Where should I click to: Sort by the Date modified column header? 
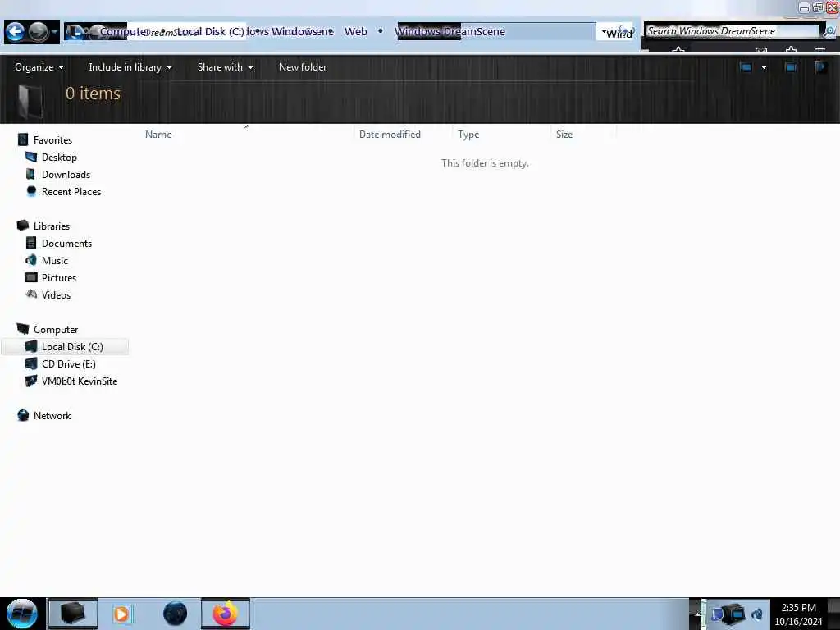(390, 135)
